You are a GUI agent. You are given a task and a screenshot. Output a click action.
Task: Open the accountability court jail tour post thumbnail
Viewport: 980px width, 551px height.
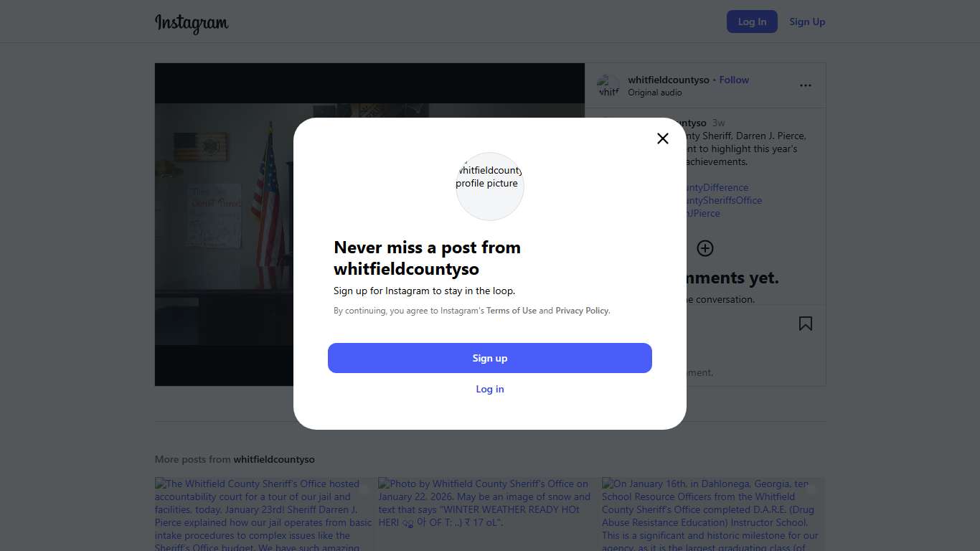(263, 514)
